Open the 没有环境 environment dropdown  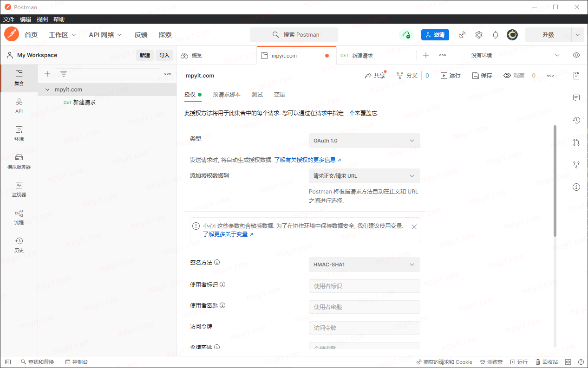tap(515, 55)
